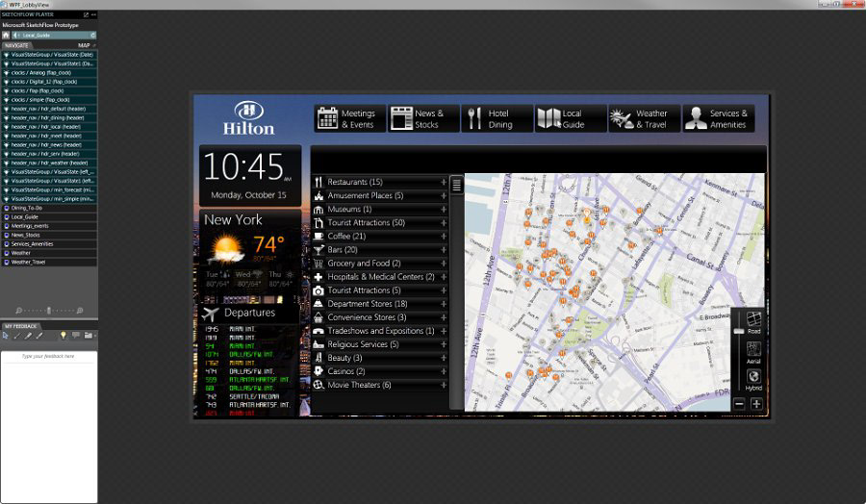Expand the Department Stores (18) category

(443, 304)
